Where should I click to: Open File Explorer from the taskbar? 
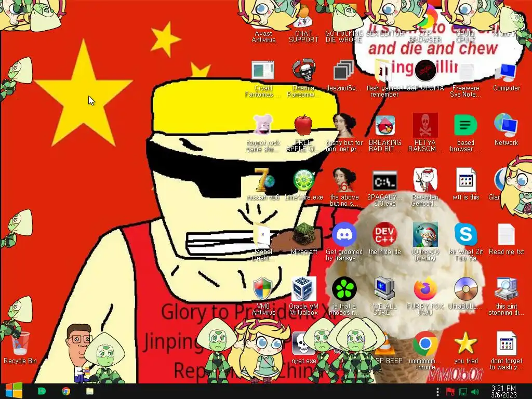click(89, 391)
